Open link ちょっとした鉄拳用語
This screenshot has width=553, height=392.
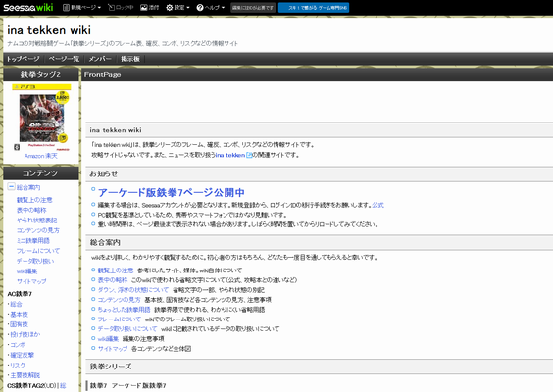[x=125, y=310]
